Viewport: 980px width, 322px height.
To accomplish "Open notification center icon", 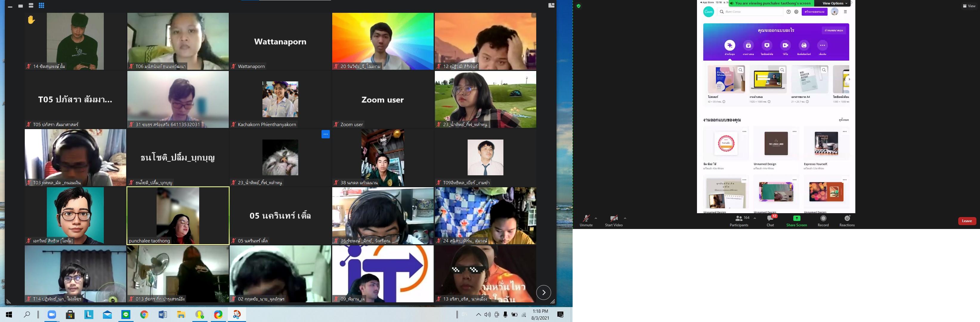I will coord(560,315).
